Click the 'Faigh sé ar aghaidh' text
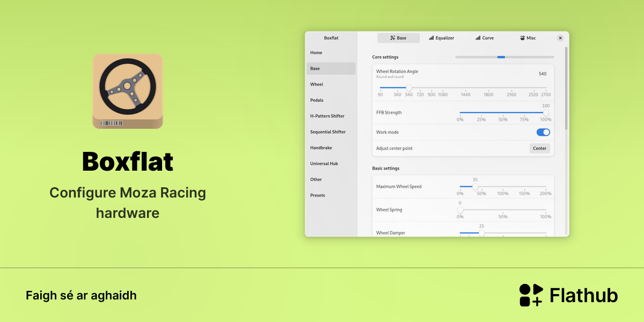 tap(81, 296)
